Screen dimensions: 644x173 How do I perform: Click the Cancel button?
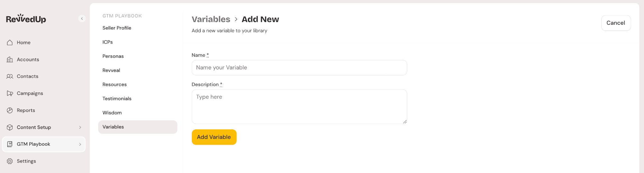(x=616, y=23)
